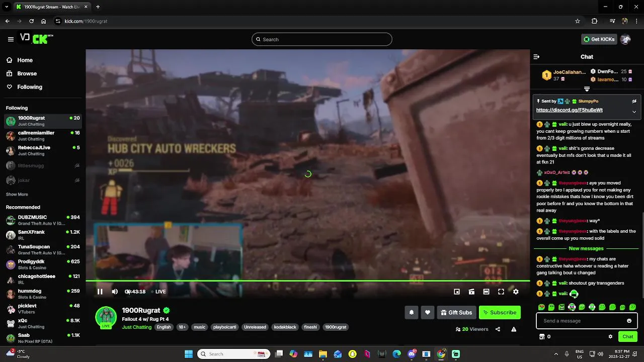Open Discord from taskbar

pos(412,354)
